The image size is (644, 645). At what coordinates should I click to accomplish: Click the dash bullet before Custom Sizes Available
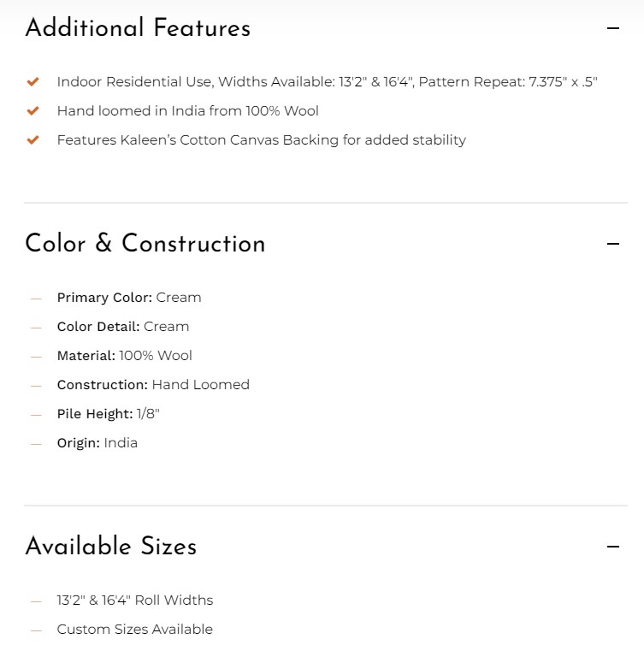[x=36, y=630]
